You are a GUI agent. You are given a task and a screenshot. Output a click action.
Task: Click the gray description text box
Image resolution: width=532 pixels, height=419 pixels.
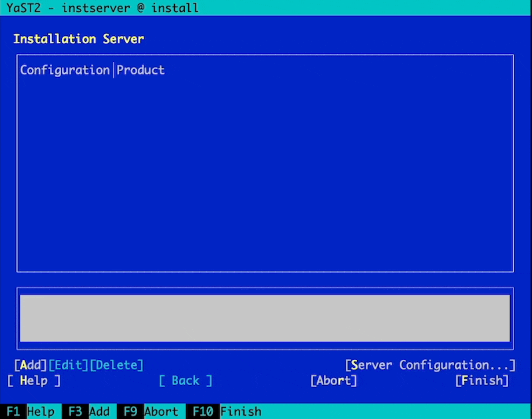265,318
